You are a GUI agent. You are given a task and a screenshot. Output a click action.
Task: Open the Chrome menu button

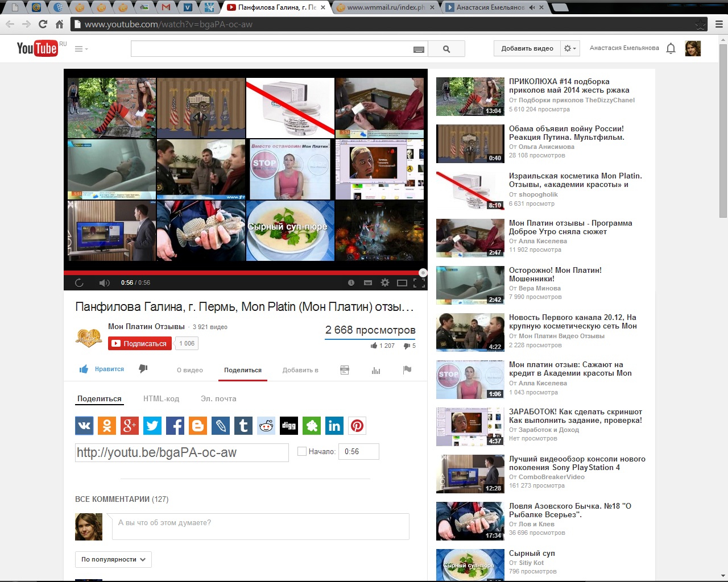pos(719,24)
